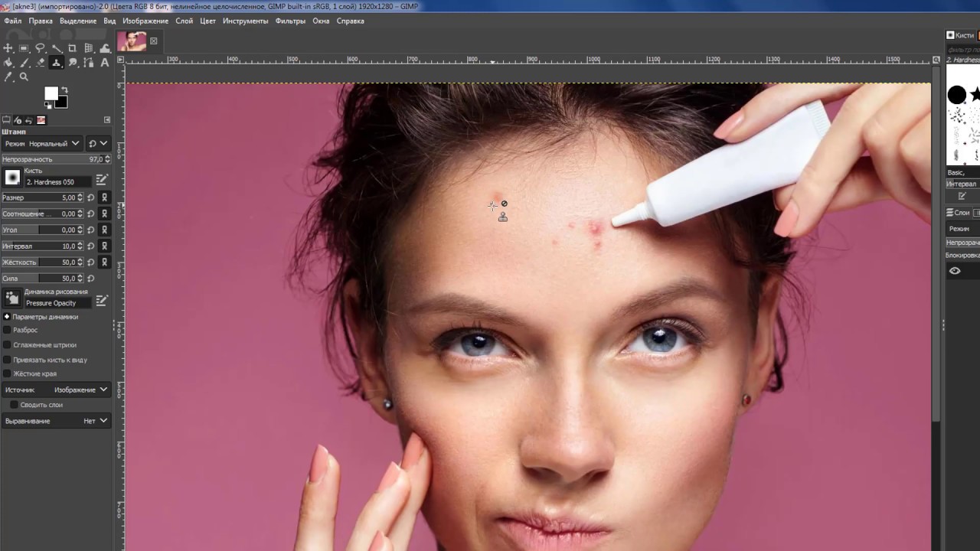Click the paint dynamics preview icon
This screenshot has width=980, height=551.
click(12, 298)
